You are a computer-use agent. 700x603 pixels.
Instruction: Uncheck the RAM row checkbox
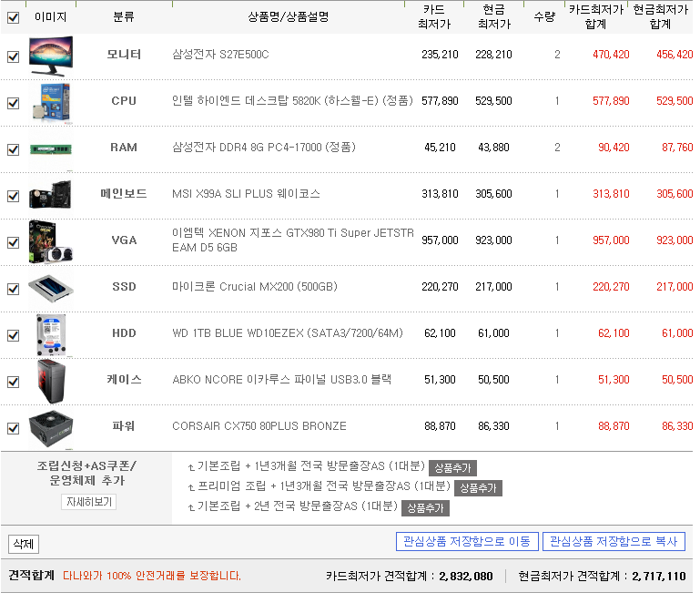coord(14,150)
